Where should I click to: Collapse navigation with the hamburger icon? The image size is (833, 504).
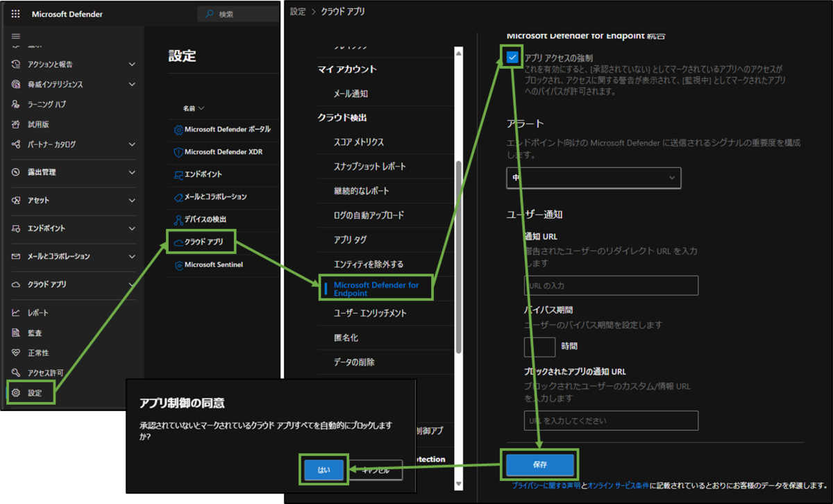(x=15, y=36)
